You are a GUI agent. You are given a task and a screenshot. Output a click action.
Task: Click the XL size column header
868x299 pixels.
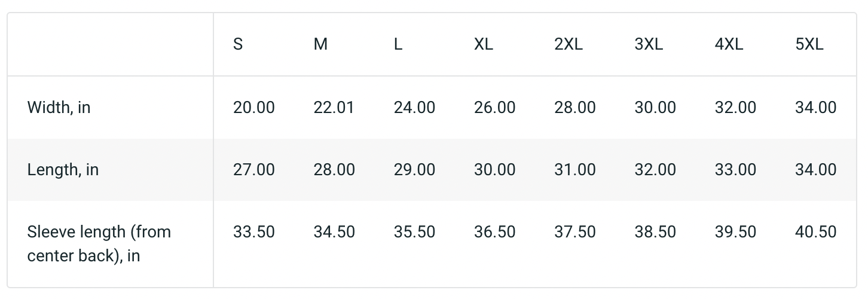click(x=484, y=44)
